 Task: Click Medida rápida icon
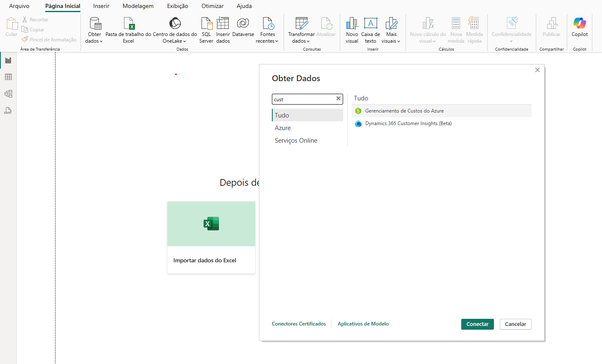[x=474, y=23]
